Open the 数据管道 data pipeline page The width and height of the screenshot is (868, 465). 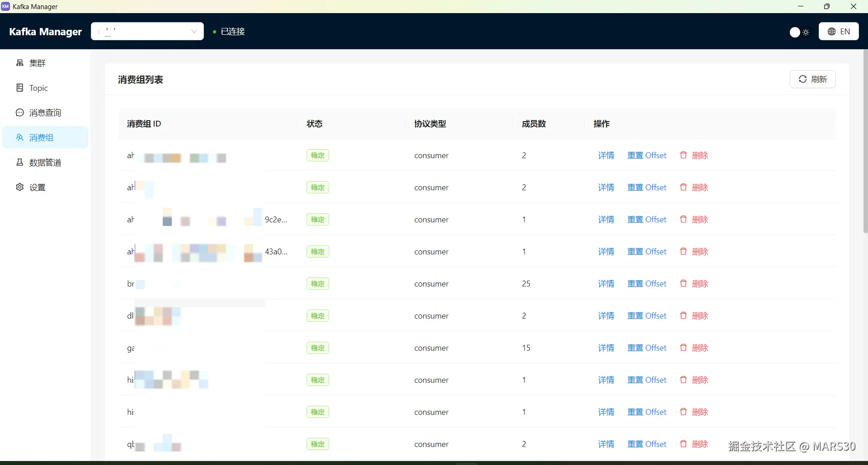pos(45,162)
